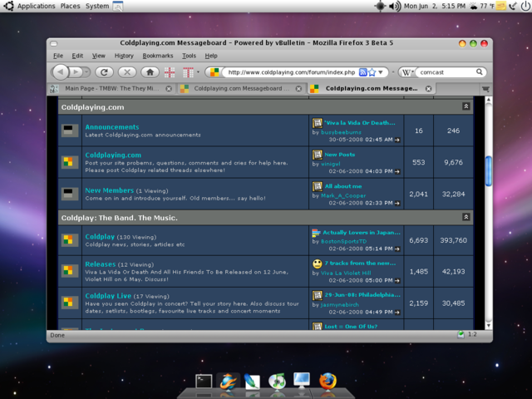
Task: Go back with the Back arrow button
Action: pyautogui.click(x=61, y=72)
